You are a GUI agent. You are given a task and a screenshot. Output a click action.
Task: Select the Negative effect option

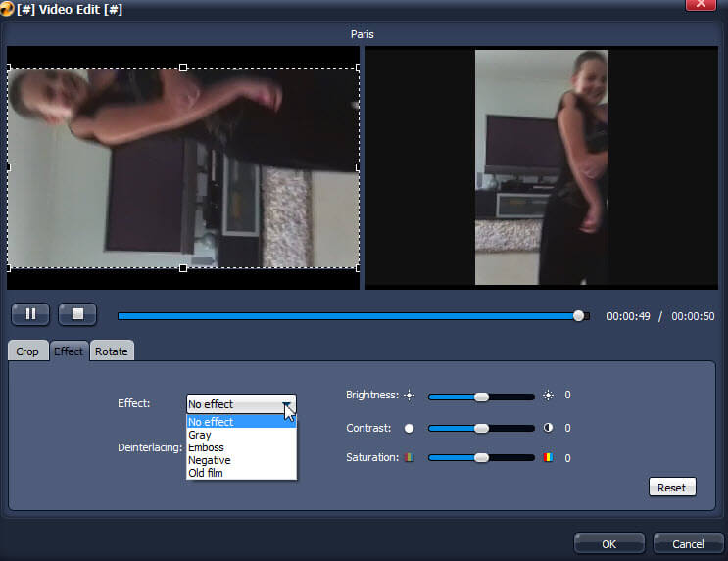point(241,460)
